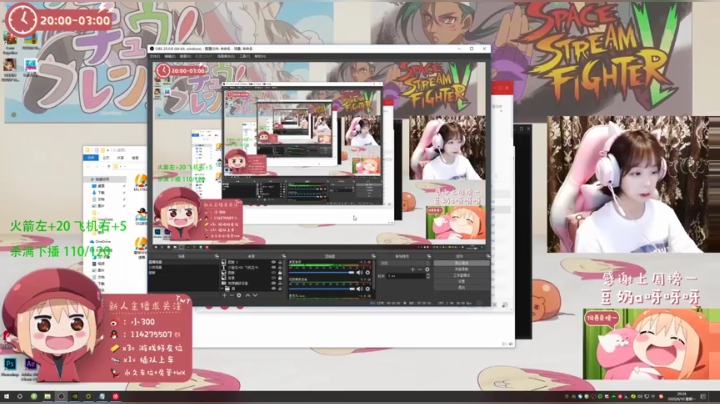Image resolution: width=720 pixels, height=404 pixels.
Task: Mute the video capture device mixer channel
Action: (360, 289)
